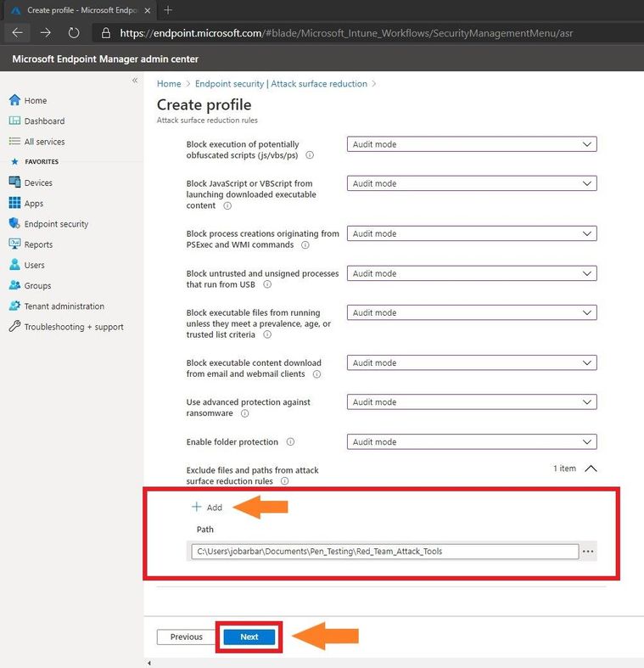Open Tenant administration in the sidebar
Screen dimensions: 644x668
[64, 306]
